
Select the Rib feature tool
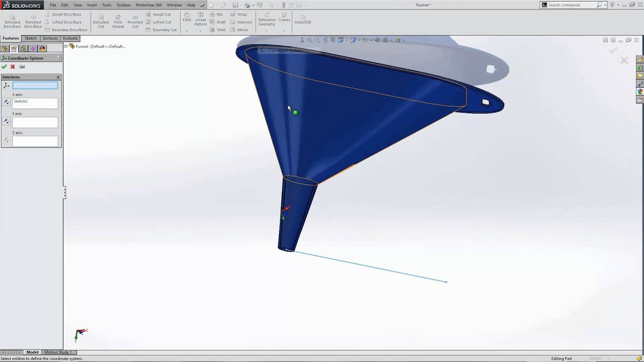click(x=216, y=15)
